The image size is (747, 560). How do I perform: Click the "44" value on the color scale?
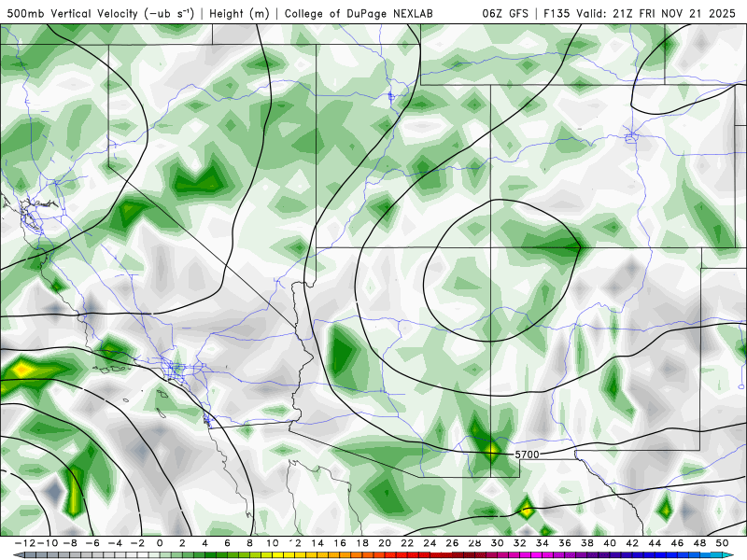pos(655,543)
